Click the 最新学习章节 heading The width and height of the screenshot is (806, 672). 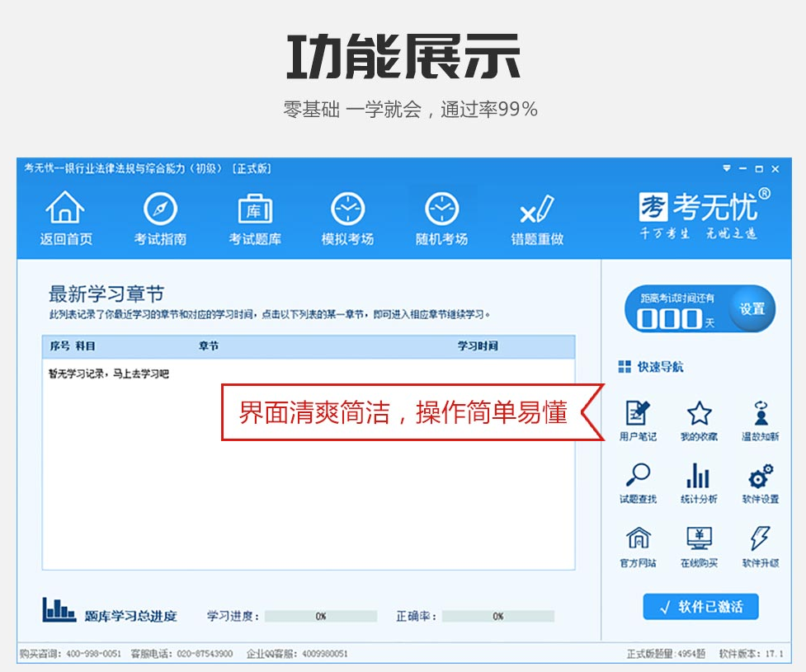(106, 294)
